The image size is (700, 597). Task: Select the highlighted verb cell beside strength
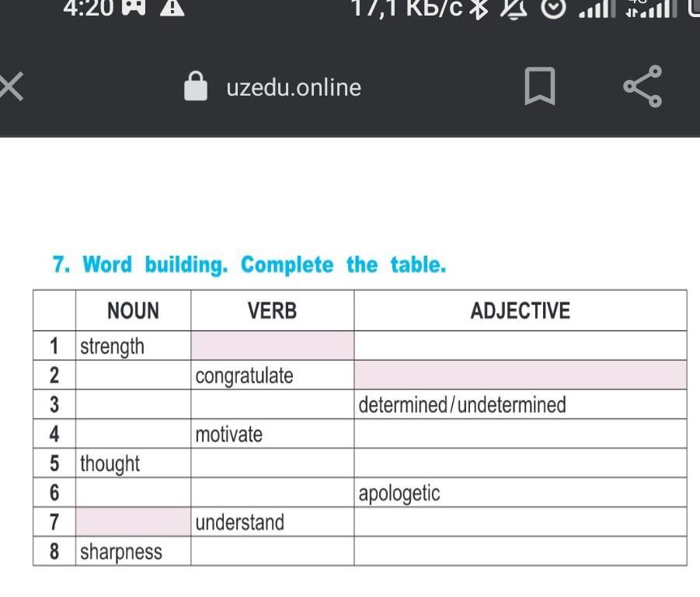point(273,346)
